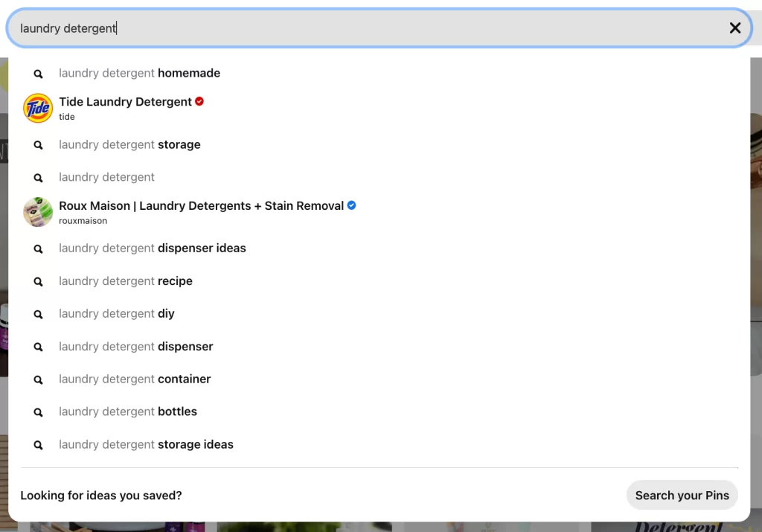Open Roux Maison Laundry Detergents profile
Image resolution: width=762 pixels, height=532 pixels.
[x=201, y=205]
